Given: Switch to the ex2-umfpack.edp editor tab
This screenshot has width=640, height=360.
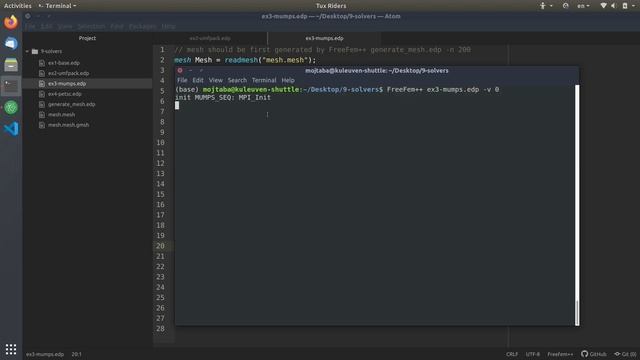Looking at the screenshot, I should (210, 38).
